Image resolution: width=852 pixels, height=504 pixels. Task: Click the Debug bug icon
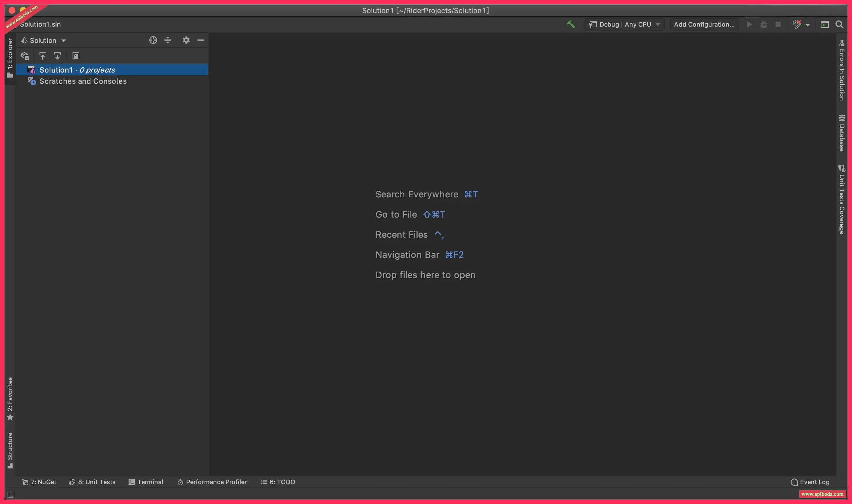(x=764, y=24)
